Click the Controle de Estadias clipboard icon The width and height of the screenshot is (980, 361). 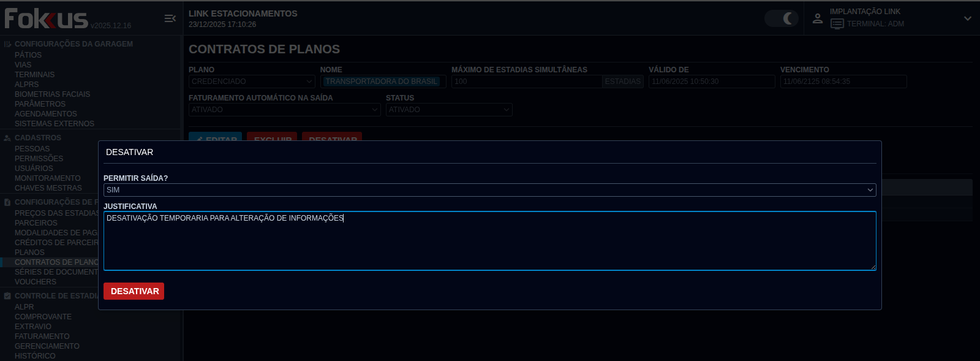[7, 296]
